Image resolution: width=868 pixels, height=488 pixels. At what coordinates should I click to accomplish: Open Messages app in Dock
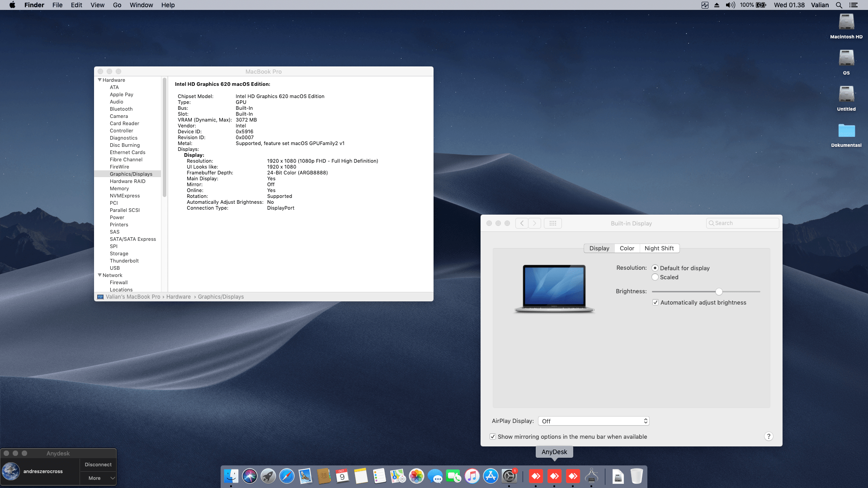(x=435, y=476)
